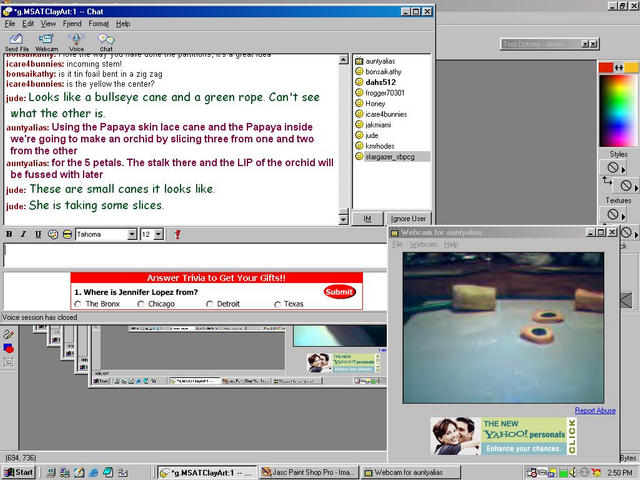
Task: Select user jakmiami in the list
Action: [378, 125]
